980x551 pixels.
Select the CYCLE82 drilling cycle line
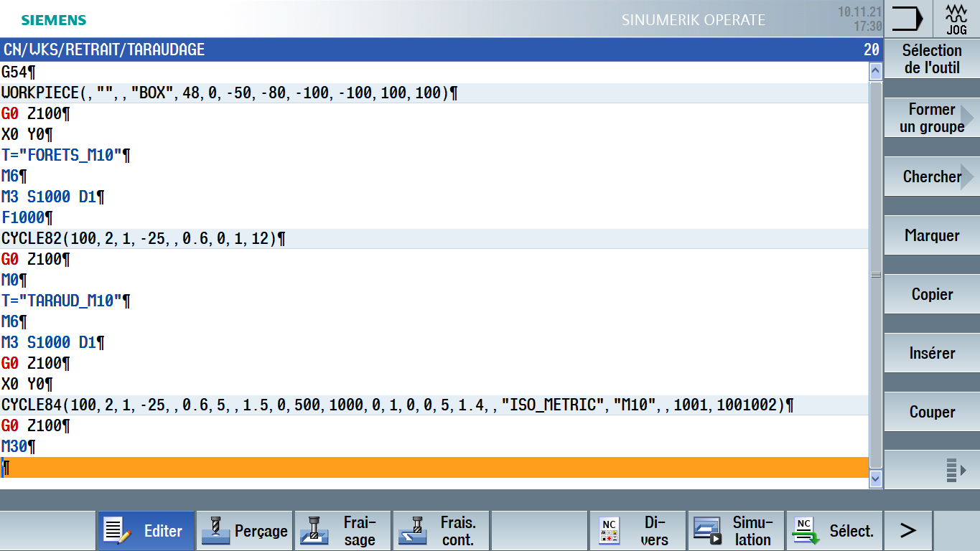[434, 239]
